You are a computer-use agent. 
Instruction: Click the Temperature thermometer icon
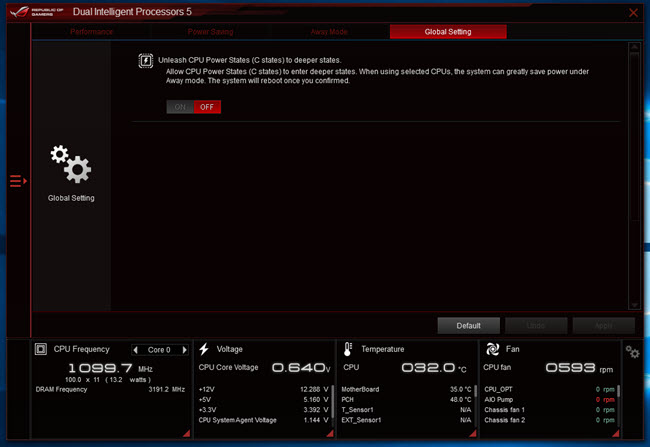(347, 349)
